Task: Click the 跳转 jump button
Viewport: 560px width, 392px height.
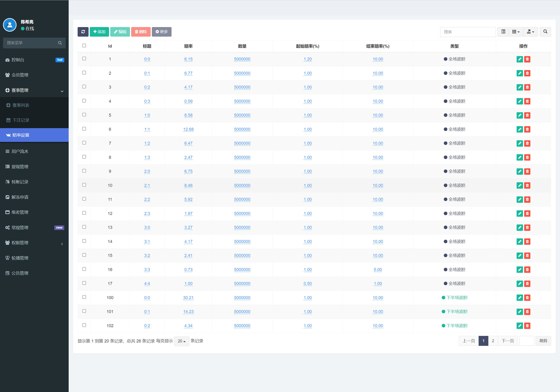Action: tap(543, 341)
